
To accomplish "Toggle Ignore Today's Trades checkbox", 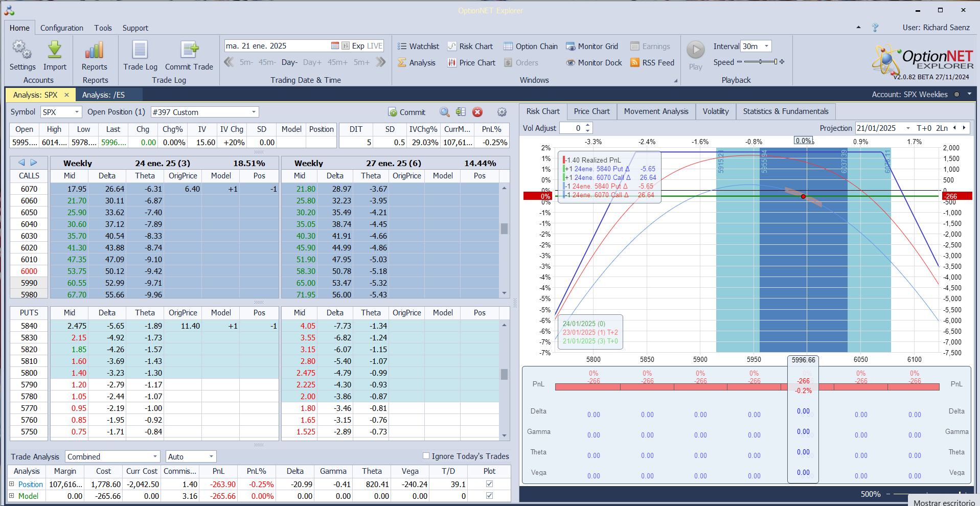I will (426, 456).
